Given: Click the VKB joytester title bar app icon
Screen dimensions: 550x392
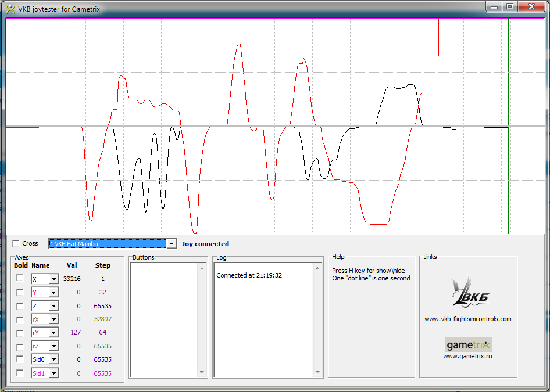Looking at the screenshot, I should point(10,9).
